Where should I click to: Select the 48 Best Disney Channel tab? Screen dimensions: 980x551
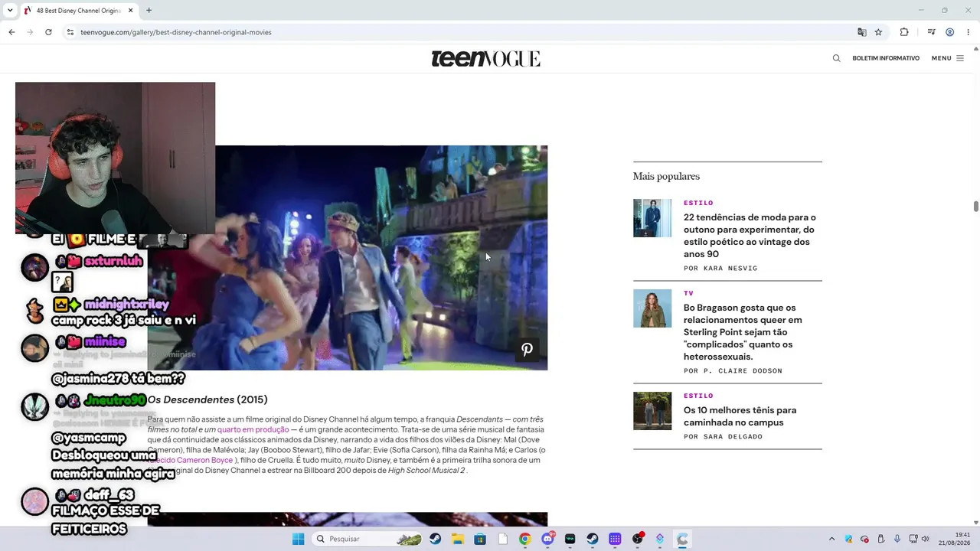[79, 11]
